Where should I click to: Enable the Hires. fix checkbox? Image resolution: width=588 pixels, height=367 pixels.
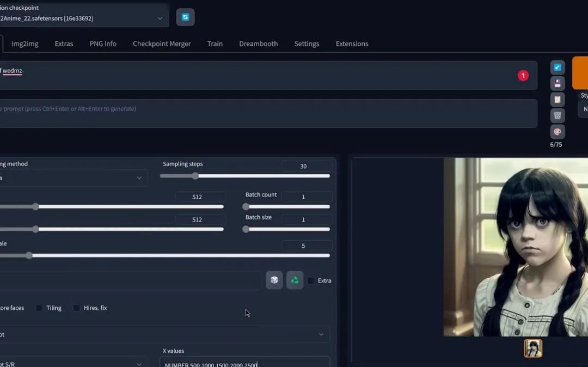[77, 308]
